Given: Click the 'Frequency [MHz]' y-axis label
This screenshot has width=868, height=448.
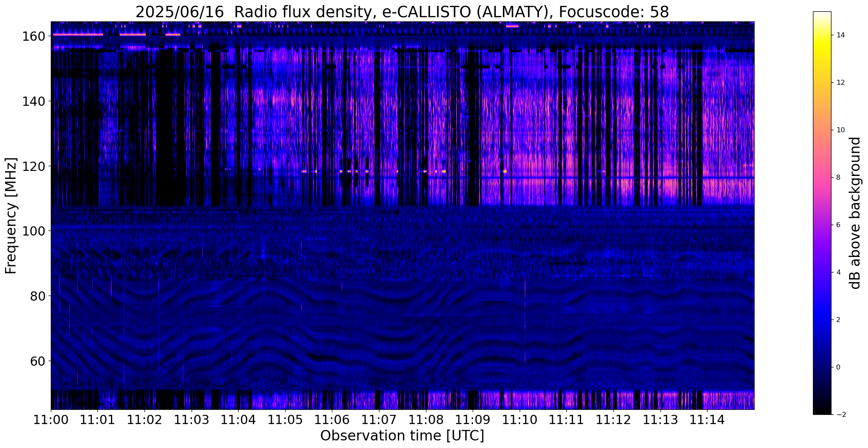Looking at the screenshot, I should (11, 215).
